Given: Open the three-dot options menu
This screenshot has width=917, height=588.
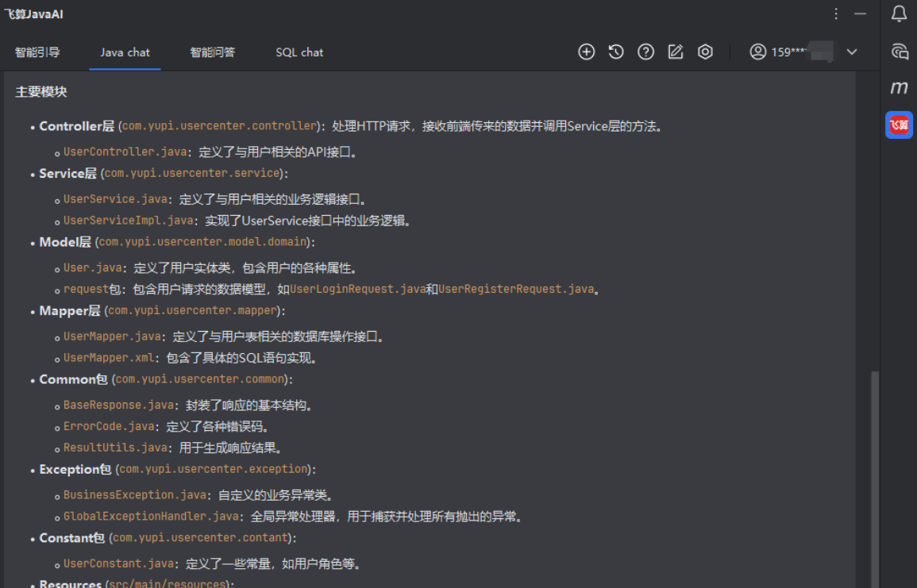Looking at the screenshot, I should 836,14.
